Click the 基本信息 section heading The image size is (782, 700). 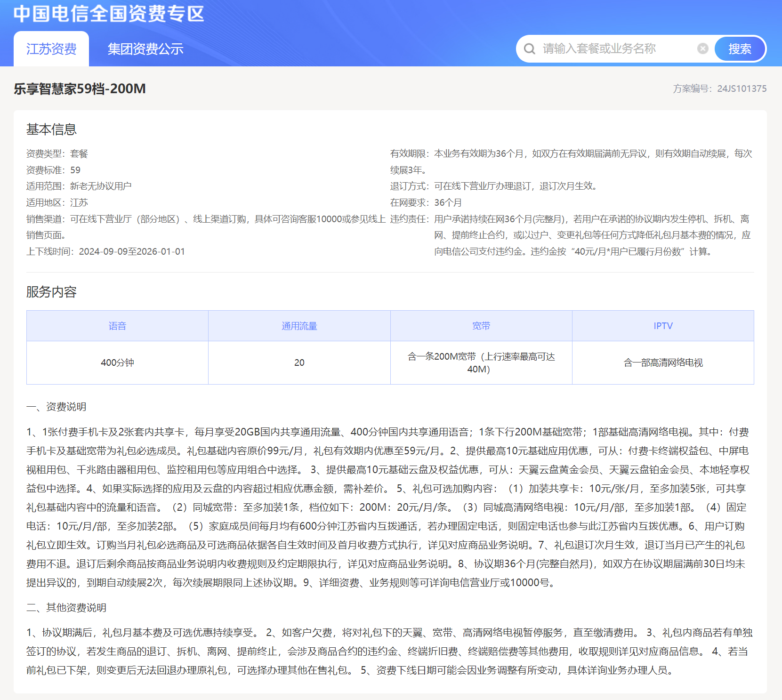pyautogui.click(x=52, y=129)
